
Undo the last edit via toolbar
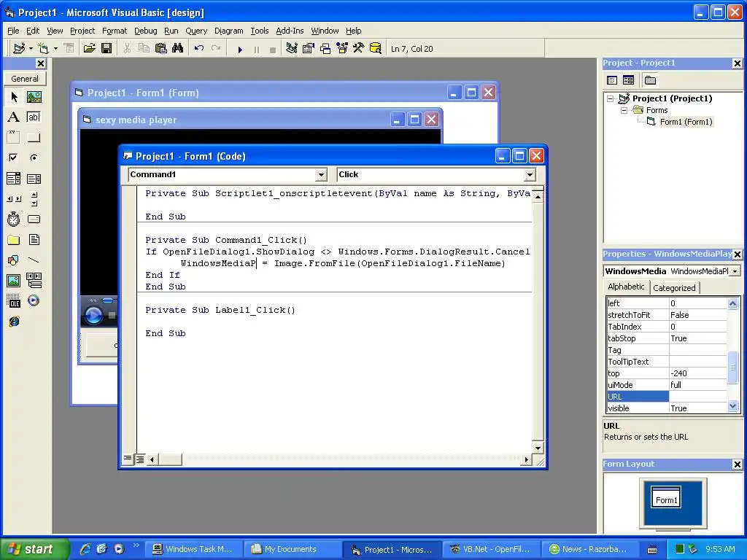pos(199,49)
